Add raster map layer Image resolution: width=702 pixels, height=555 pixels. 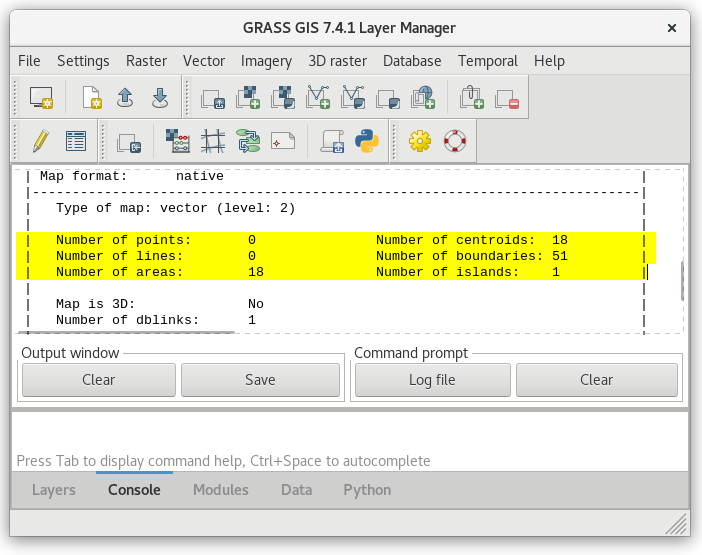[x=248, y=97]
